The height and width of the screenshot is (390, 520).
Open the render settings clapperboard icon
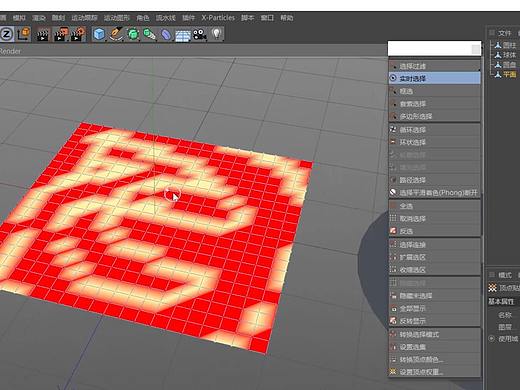click(78, 34)
